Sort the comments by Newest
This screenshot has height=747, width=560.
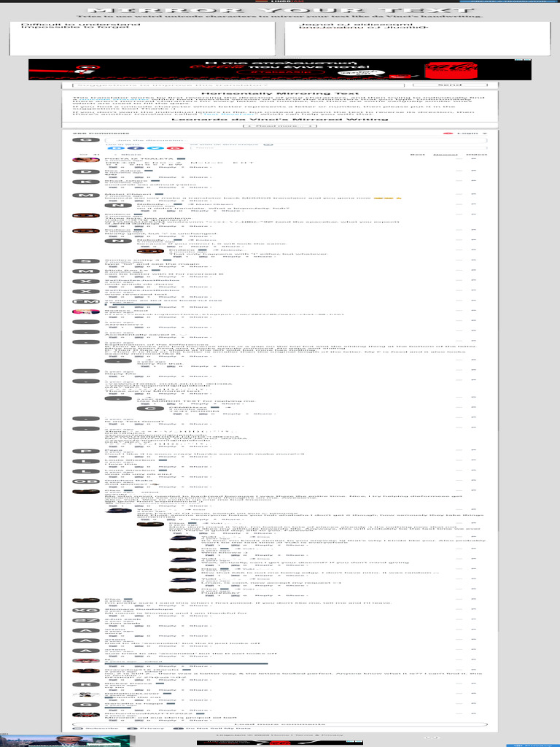click(x=446, y=155)
